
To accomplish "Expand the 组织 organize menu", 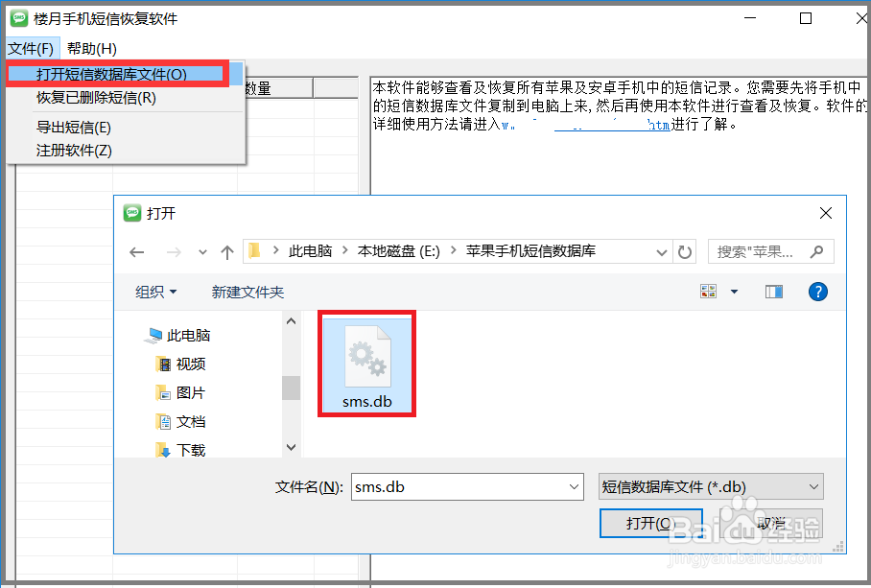I will (155, 292).
